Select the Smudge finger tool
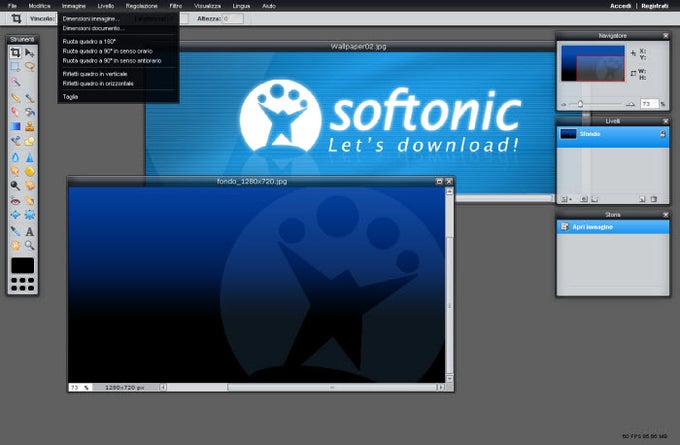This screenshot has height=445, width=680. [x=15, y=171]
